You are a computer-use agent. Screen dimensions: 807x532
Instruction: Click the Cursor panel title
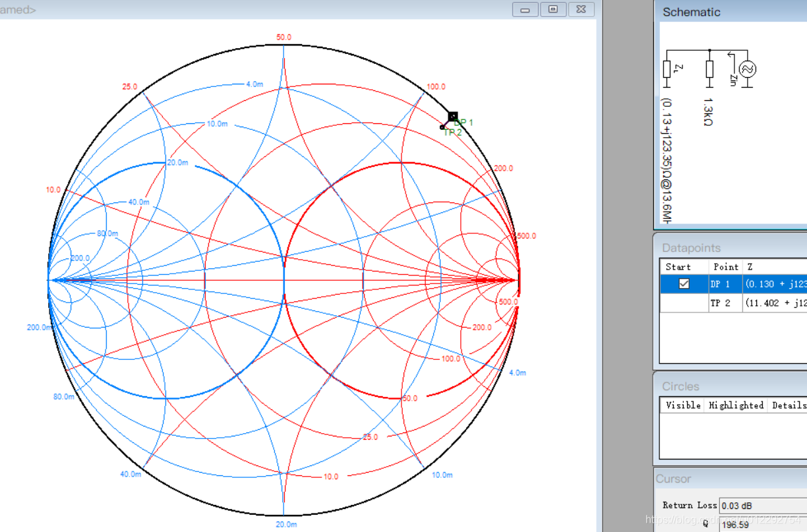pyautogui.click(x=673, y=479)
